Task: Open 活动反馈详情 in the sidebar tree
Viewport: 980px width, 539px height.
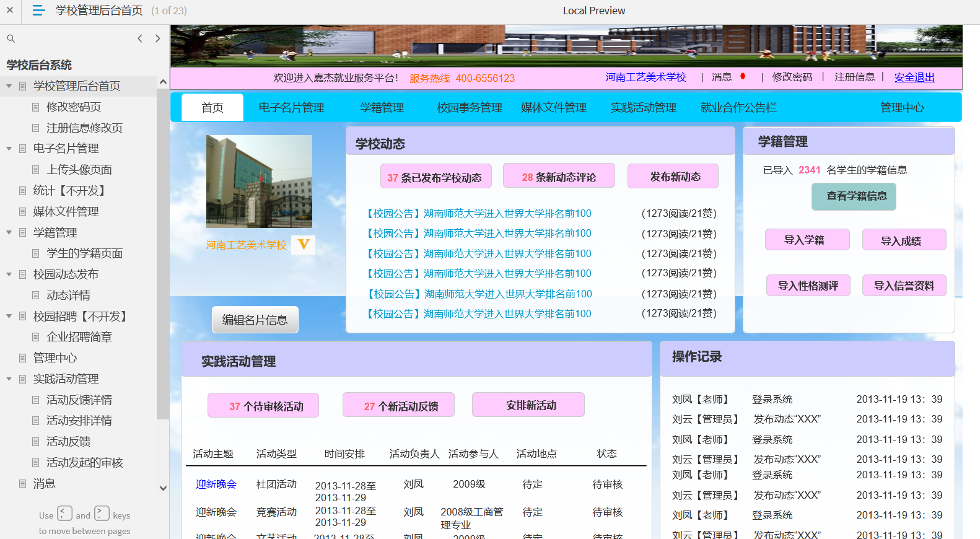Action: click(79, 400)
